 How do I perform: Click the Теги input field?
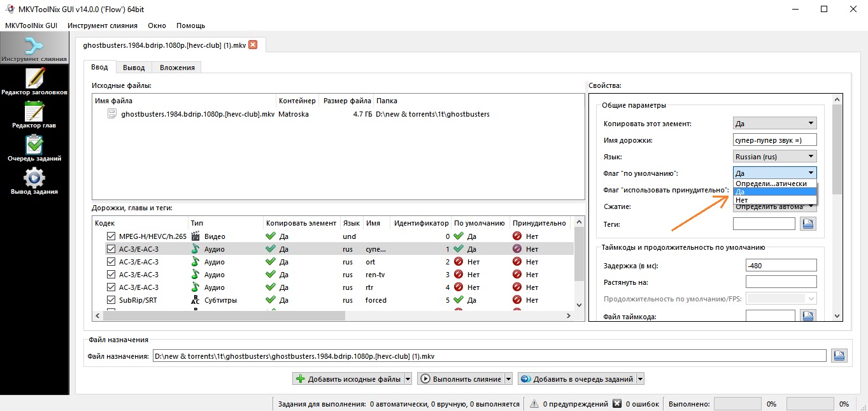point(764,224)
